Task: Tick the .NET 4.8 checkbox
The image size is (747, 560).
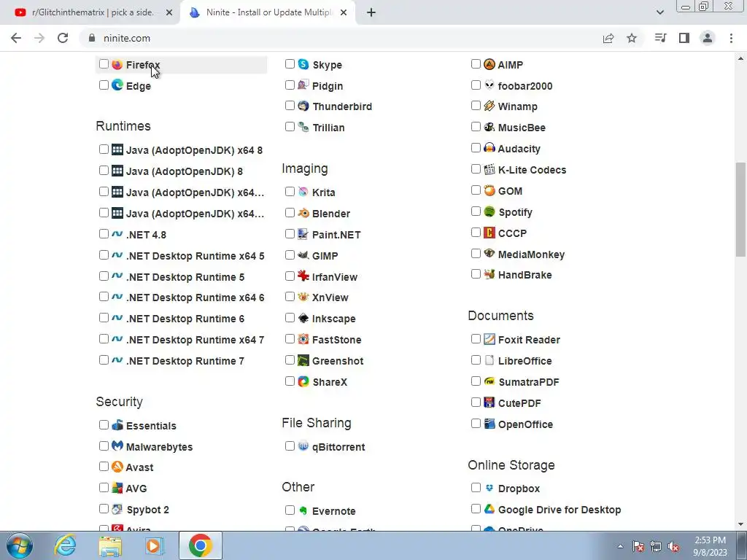Action: click(104, 234)
